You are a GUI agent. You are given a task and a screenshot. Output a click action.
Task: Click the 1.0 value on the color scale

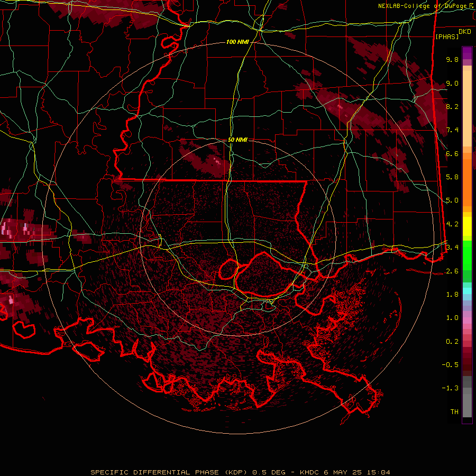coord(452,317)
